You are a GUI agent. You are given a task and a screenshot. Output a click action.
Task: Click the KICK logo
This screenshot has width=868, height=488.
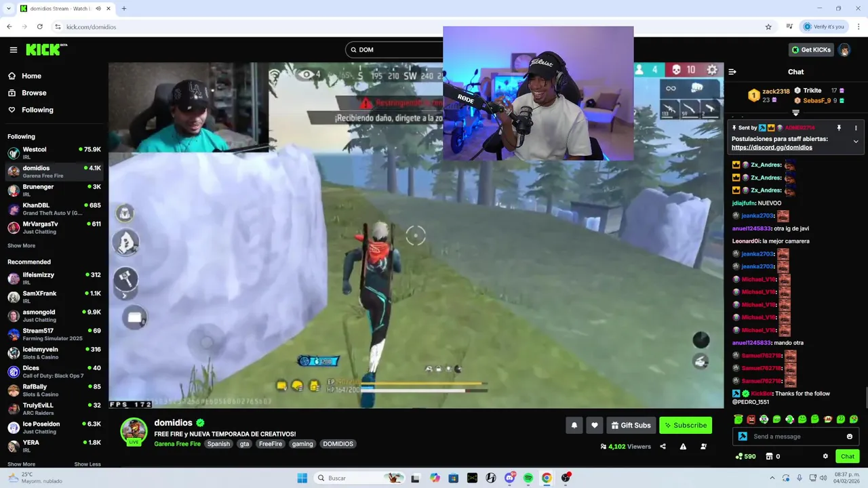coord(46,49)
